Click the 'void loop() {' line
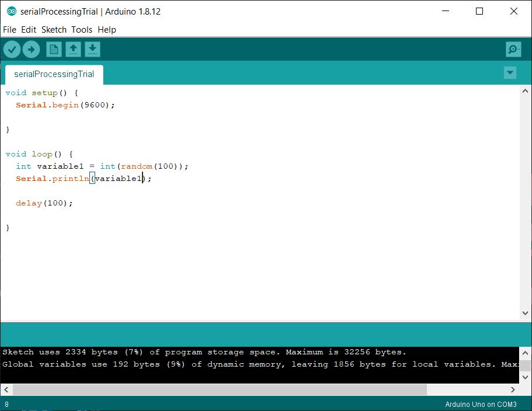 click(x=39, y=154)
